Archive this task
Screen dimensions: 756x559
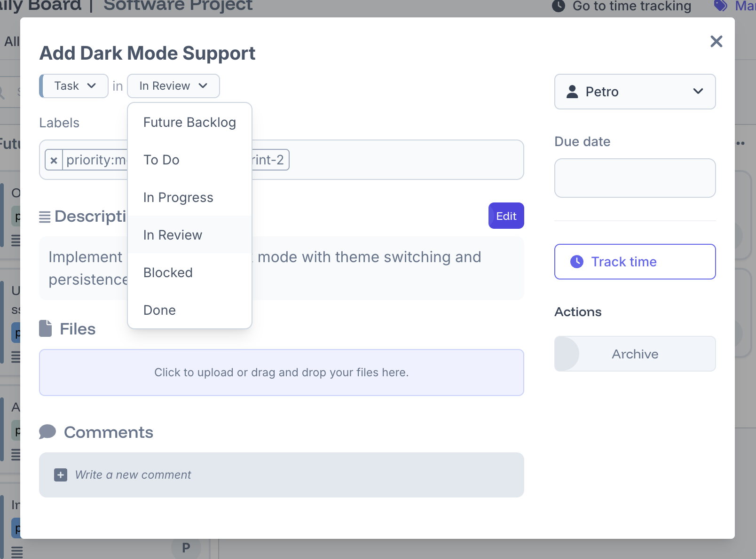[x=635, y=354]
